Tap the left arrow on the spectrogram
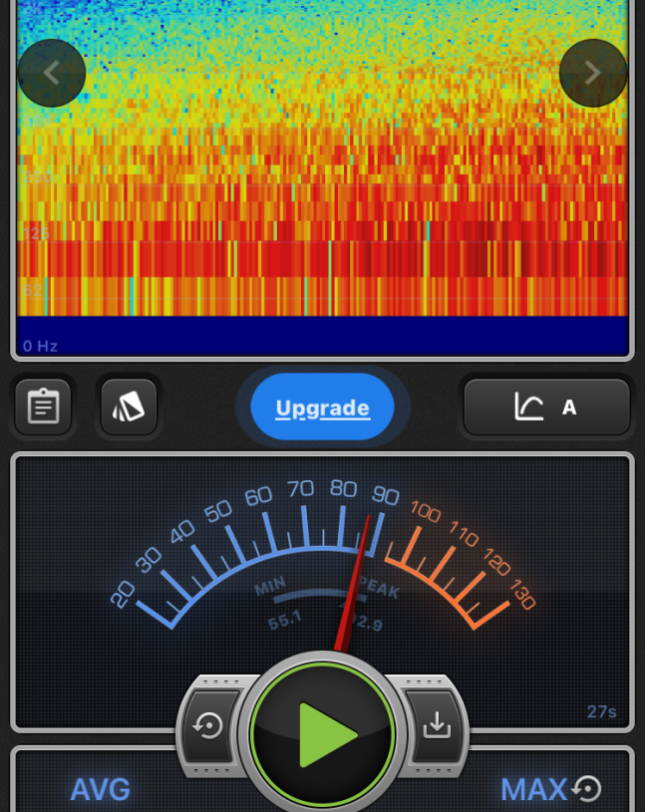This screenshot has height=812, width=645. pyautogui.click(x=52, y=73)
